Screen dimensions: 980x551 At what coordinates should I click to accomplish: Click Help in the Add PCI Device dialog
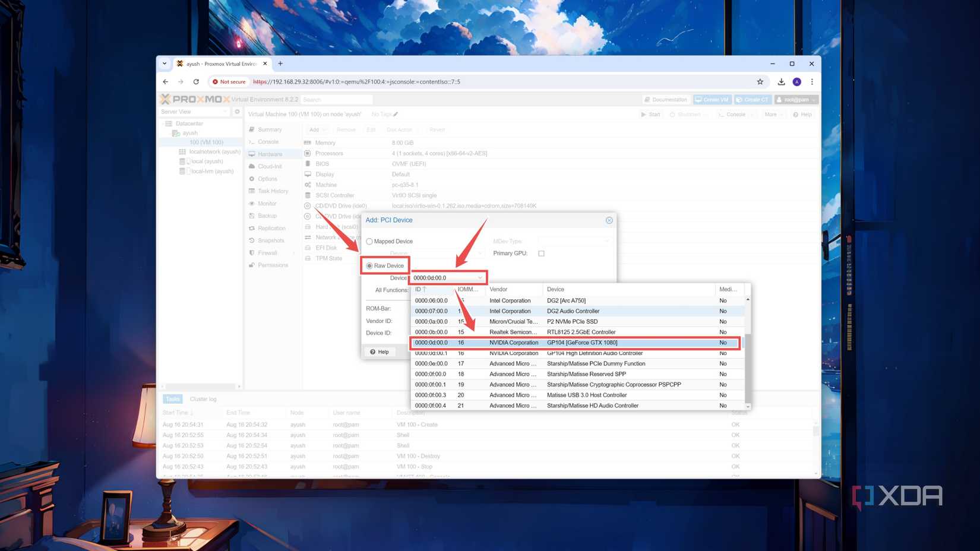point(380,351)
